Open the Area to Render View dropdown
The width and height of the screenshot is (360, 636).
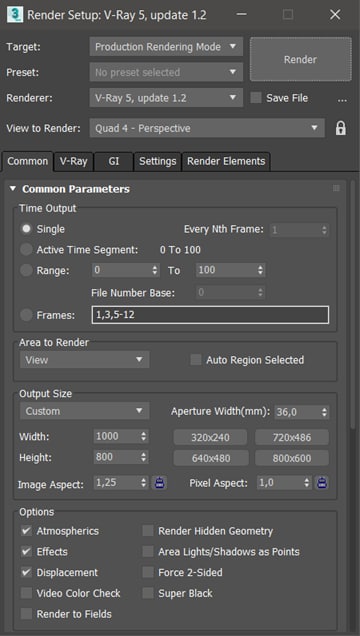pyautogui.click(x=84, y=360)
